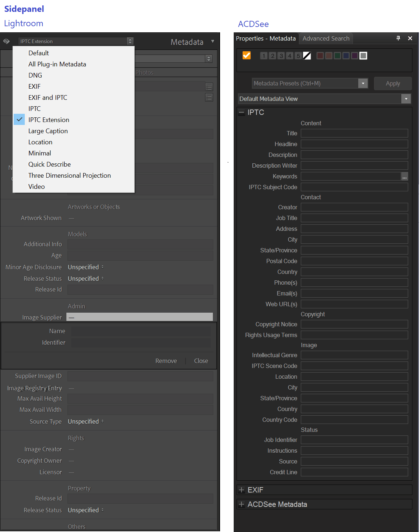Click the Apply button

point(393,83)
